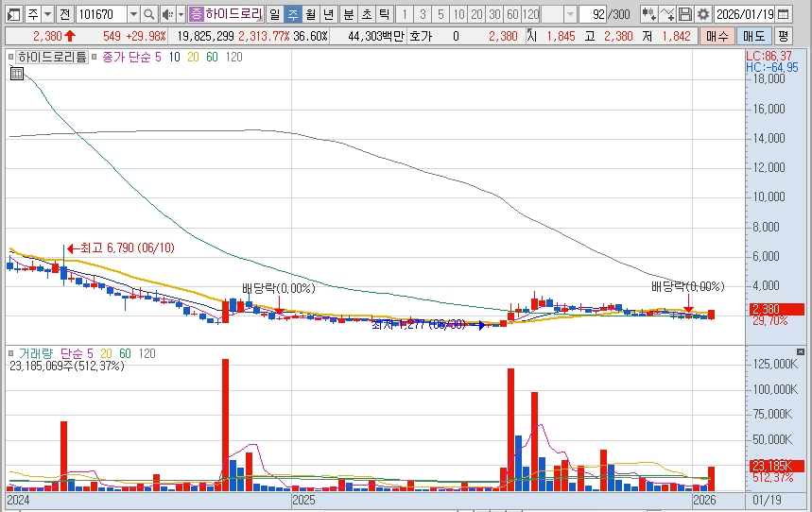812x512 pixels.
Task: Click the purple 증 badge icon
Action: point(196,14)
